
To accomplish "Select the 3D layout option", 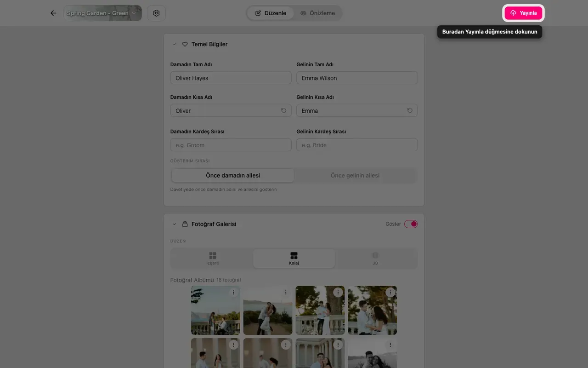I will [x=375, y=259].
